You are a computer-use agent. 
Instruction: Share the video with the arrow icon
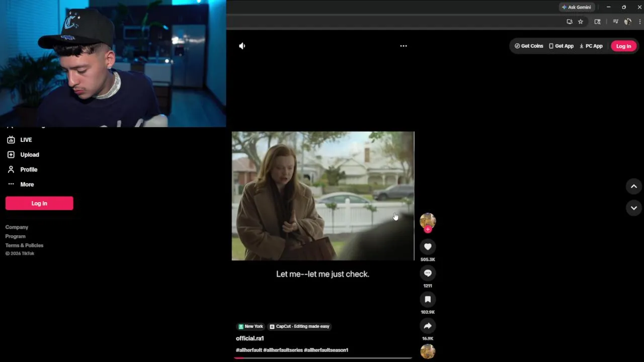point(428,326)
